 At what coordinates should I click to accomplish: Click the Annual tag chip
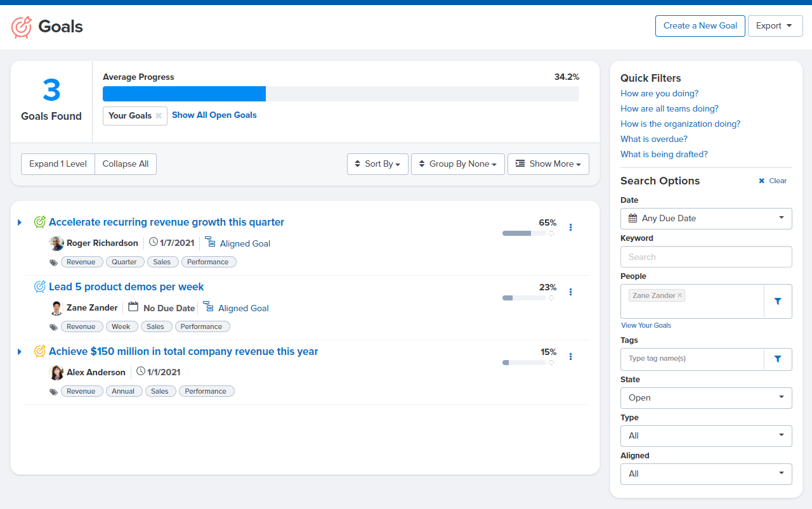(x=123, y=392)
